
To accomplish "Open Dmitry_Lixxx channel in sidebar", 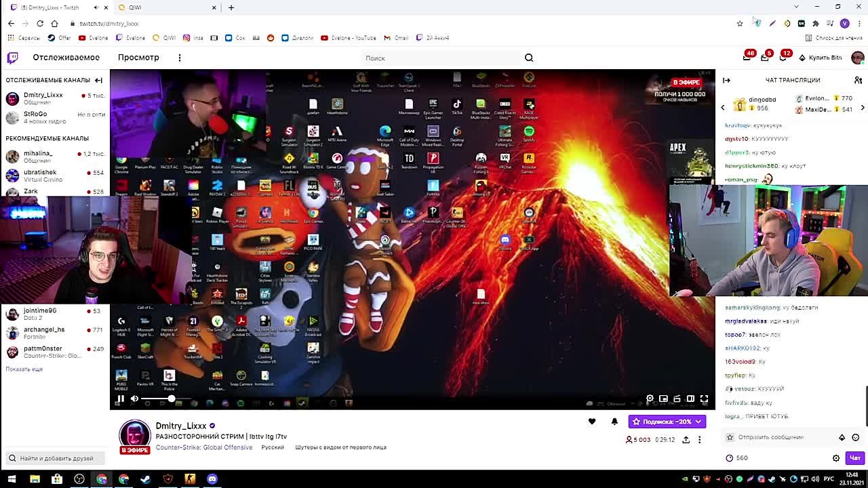I will click(x=54, y=98).
